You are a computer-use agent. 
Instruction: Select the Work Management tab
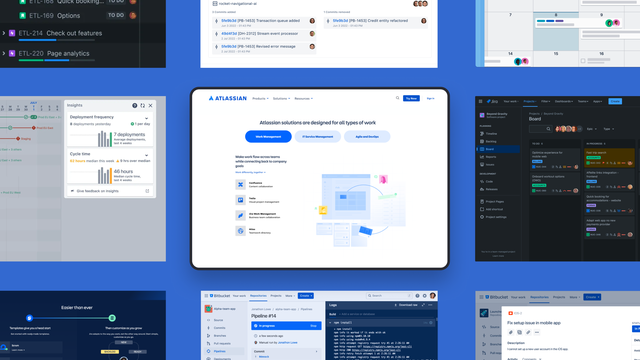pyautogui.click(x=268, y=137)
